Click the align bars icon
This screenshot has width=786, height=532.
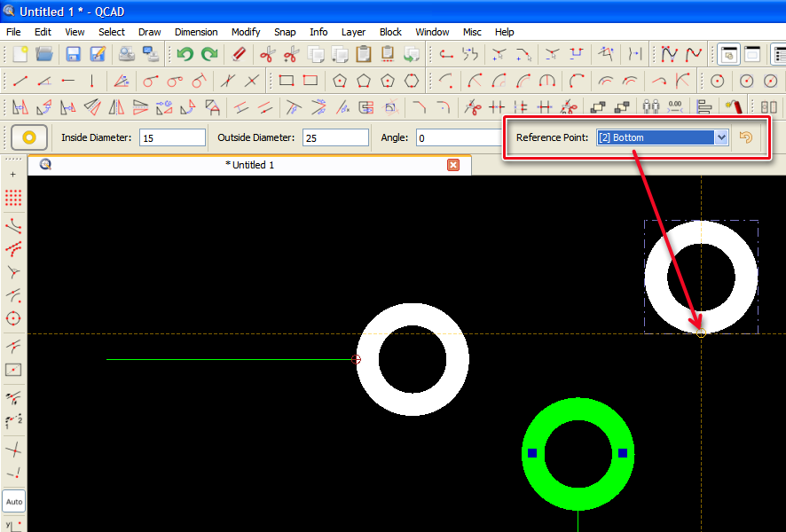point(704,107)
